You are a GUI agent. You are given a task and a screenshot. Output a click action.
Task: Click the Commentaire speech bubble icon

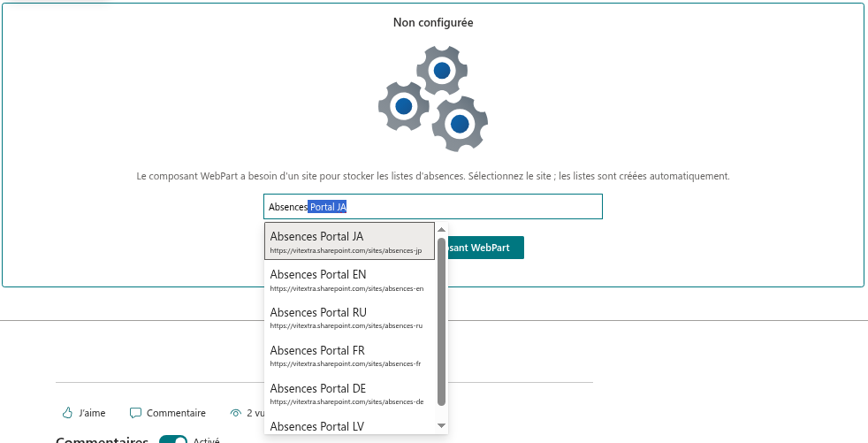point(135,413)
